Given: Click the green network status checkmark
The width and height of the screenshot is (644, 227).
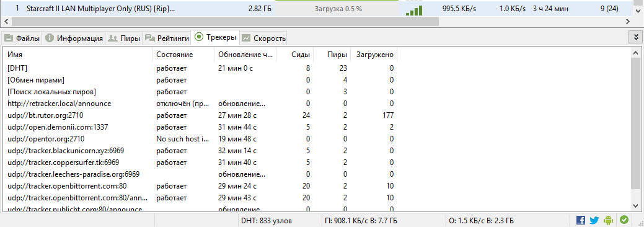Looking at the screenshot, I should (x=624, y=220).
